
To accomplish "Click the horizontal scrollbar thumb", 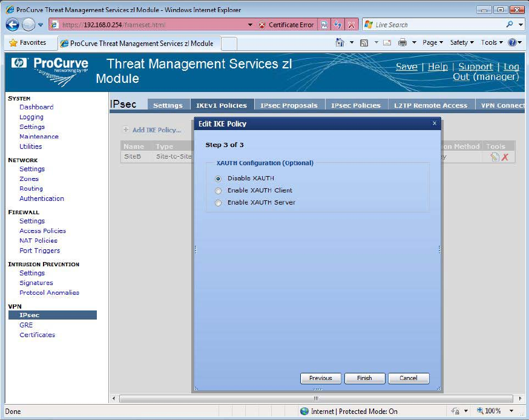I will click(x=316, y=398).
